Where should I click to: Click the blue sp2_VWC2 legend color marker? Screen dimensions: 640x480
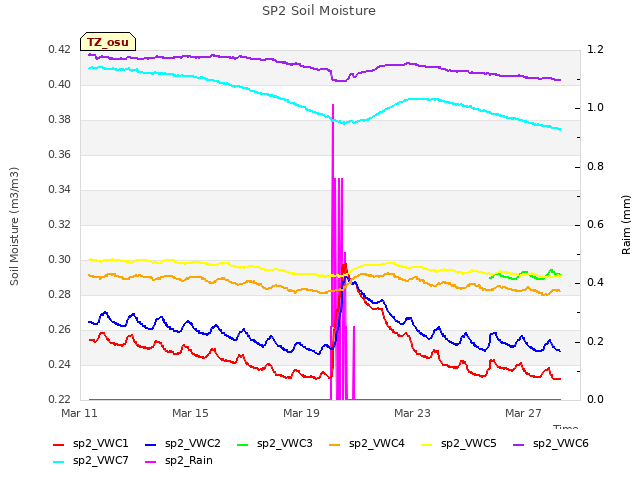point(151,444)
